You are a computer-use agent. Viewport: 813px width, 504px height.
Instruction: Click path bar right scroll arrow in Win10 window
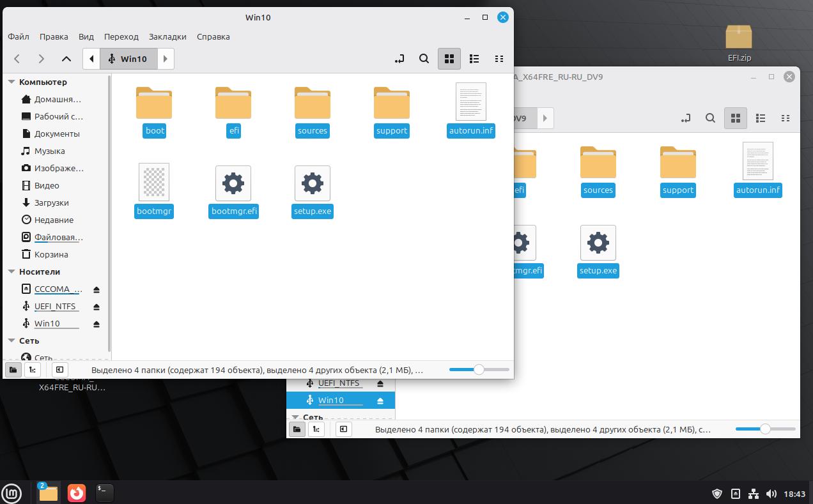tap(166, 59)
